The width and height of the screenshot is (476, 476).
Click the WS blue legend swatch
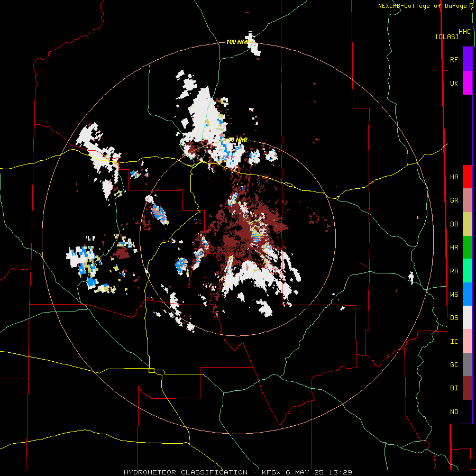(467, 294)
